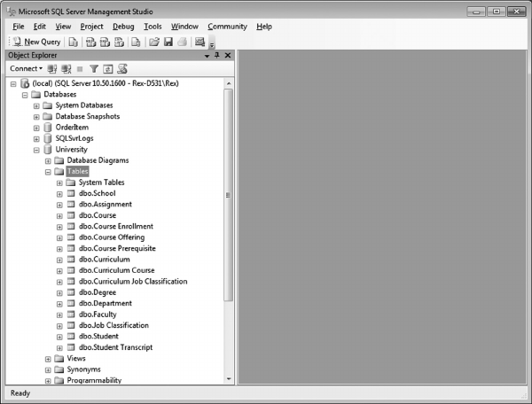The image size is (532, 404).
Task: Click the Analysis Services XMLA Query icon
Action: point(119,42)
